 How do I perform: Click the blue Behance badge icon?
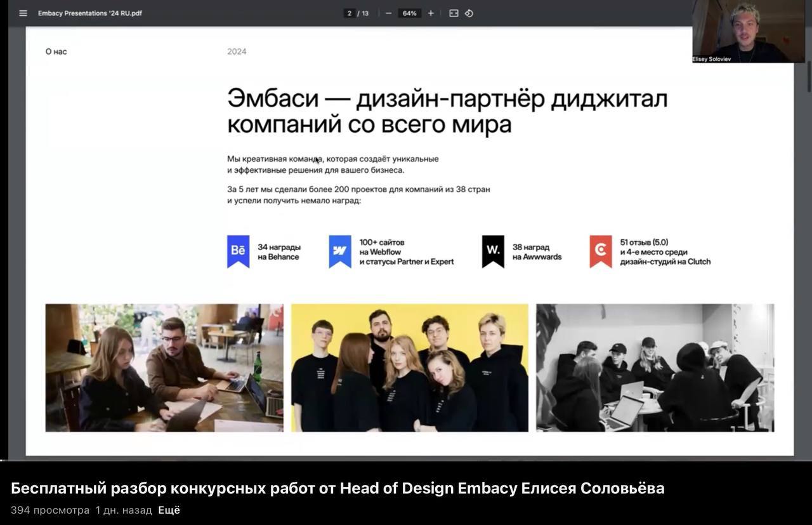(x=238, y=251)
